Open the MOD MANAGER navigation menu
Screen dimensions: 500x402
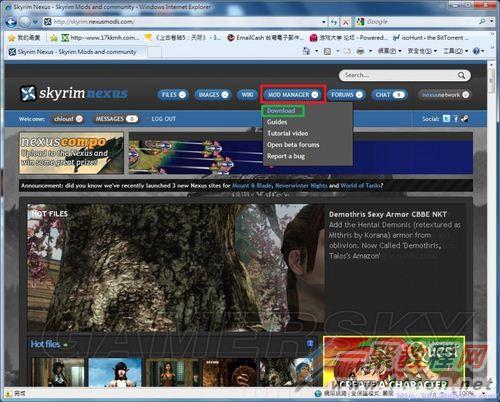(292, 95)
